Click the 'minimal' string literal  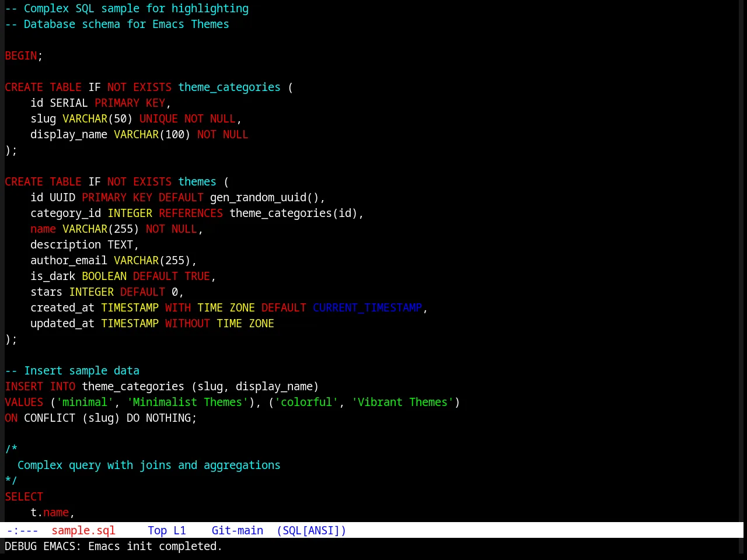point(85,402)
